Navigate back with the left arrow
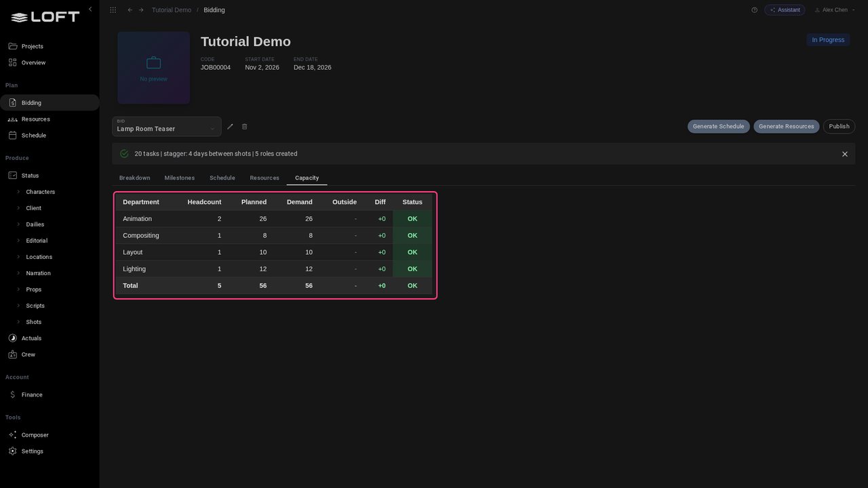The width and height of the screenshot is (868, 488). [x=130, y=10]
